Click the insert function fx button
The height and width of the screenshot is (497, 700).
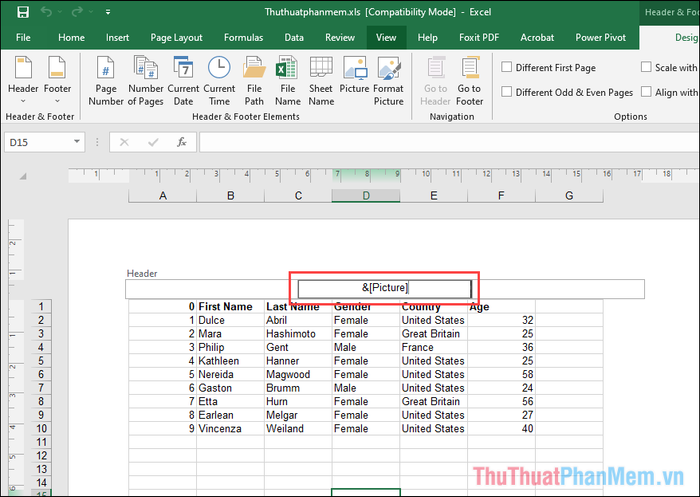pyautogui.click(x=181, y=142)
